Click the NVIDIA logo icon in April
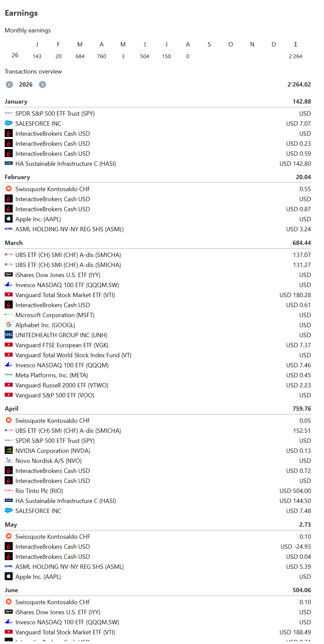 coord(9,450)
